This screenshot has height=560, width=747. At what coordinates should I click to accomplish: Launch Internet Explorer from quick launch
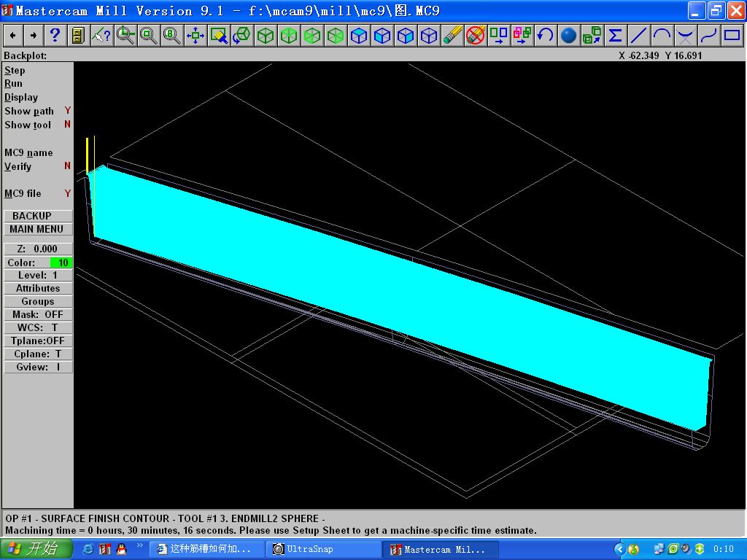[88, 549]
